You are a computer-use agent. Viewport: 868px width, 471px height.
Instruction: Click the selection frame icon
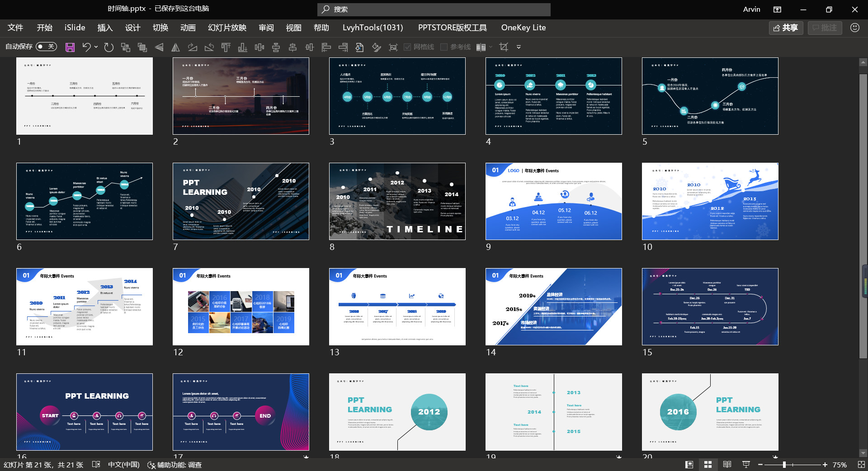click(x=393, y=47)
